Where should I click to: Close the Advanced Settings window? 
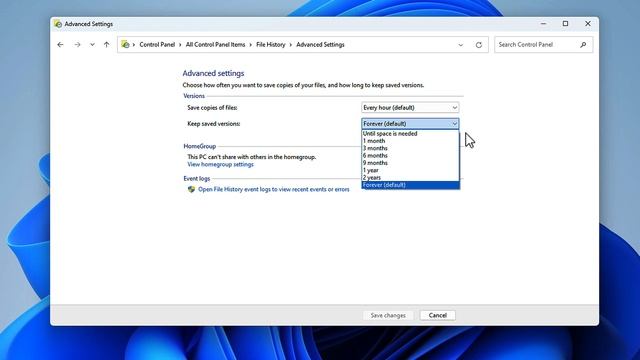point(588,24)
